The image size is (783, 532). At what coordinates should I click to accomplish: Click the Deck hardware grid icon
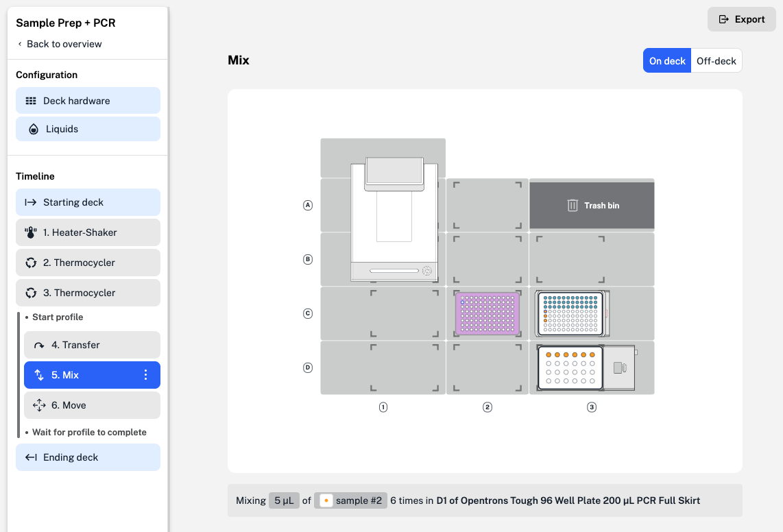point(31,101)
